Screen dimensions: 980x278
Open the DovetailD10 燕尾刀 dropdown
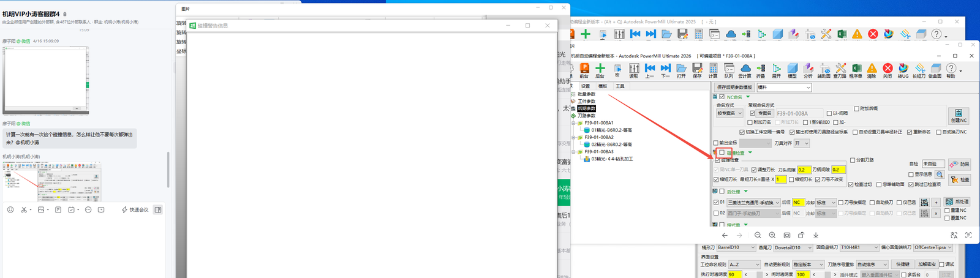(x=793, y=247)
